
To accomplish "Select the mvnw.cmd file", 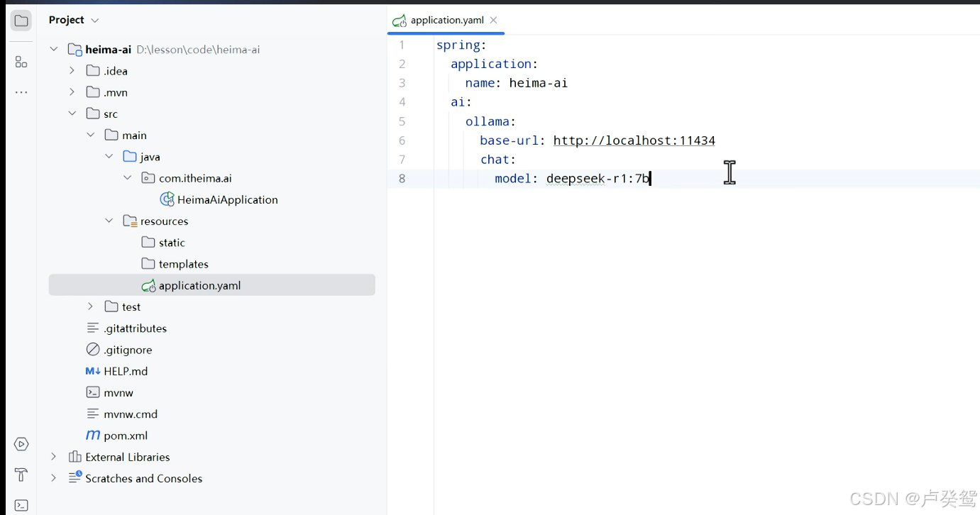I will coord(131,414).
